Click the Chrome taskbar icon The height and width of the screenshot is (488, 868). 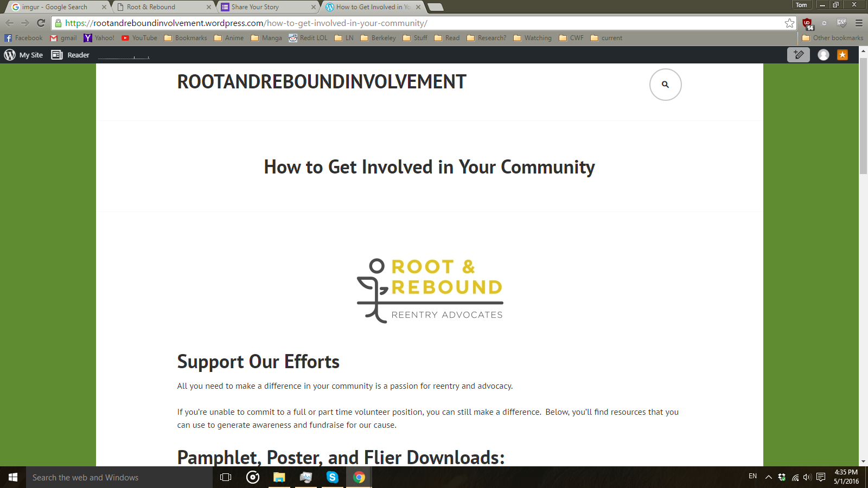359,477
